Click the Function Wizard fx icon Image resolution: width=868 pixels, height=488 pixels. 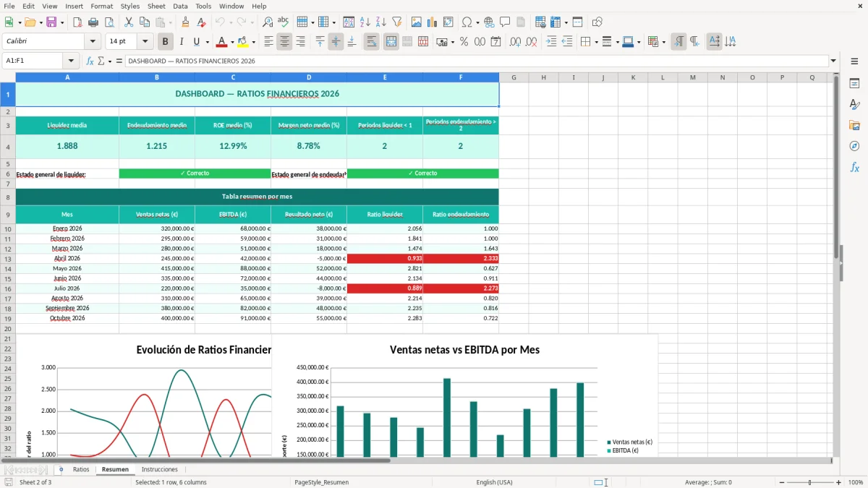(x=90, y=61)
